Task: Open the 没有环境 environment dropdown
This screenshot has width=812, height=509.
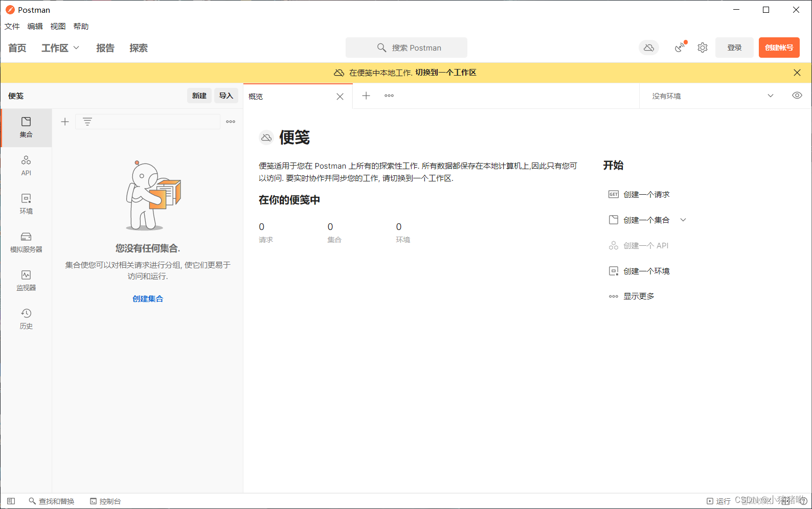Action: pos(713,96)
